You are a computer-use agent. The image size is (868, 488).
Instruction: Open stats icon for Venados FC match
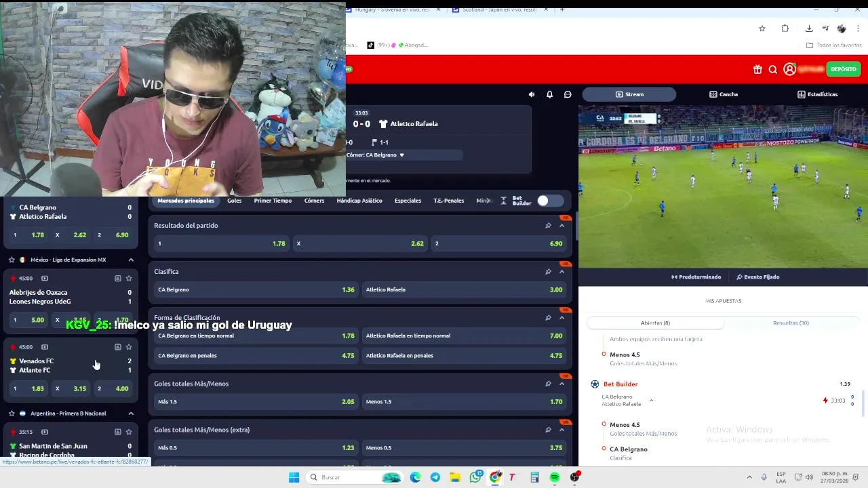tap(117, 347)
